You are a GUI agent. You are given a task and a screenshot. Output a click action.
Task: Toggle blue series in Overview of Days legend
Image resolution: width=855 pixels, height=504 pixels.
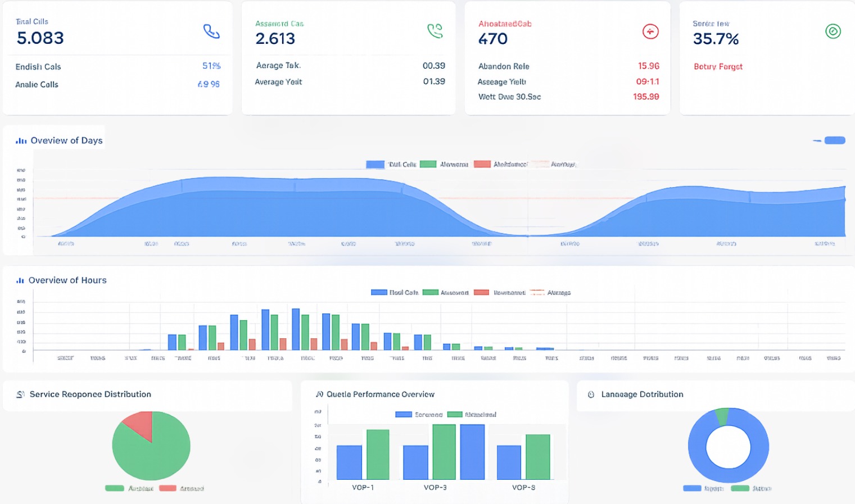click(375, 165)
